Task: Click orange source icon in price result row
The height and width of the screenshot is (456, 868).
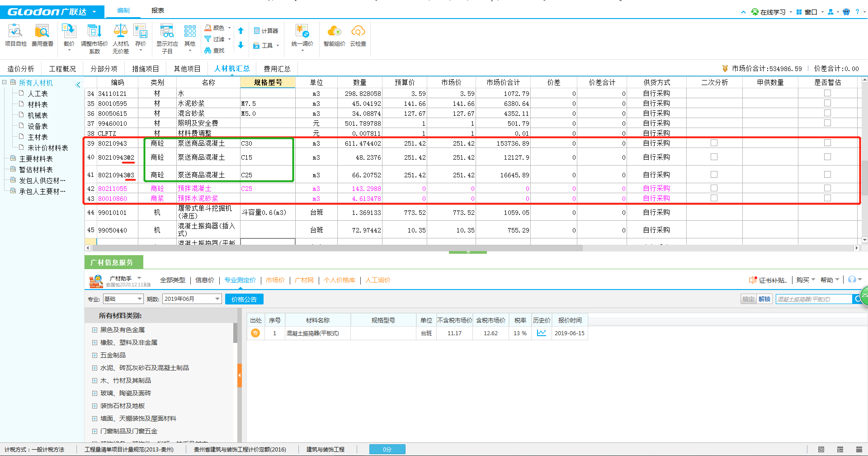Action: (x=255, y=333)
